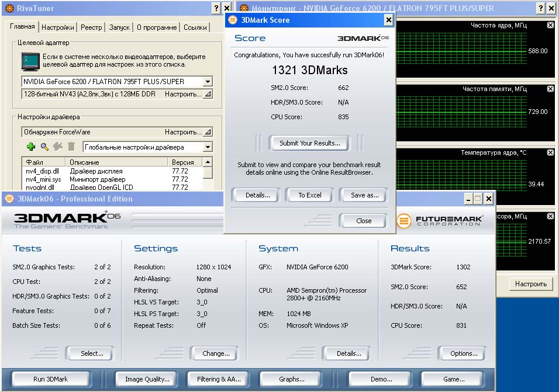559x392 pixels.
Task: Open Filtering & AA button
Action: pos(219,379)
